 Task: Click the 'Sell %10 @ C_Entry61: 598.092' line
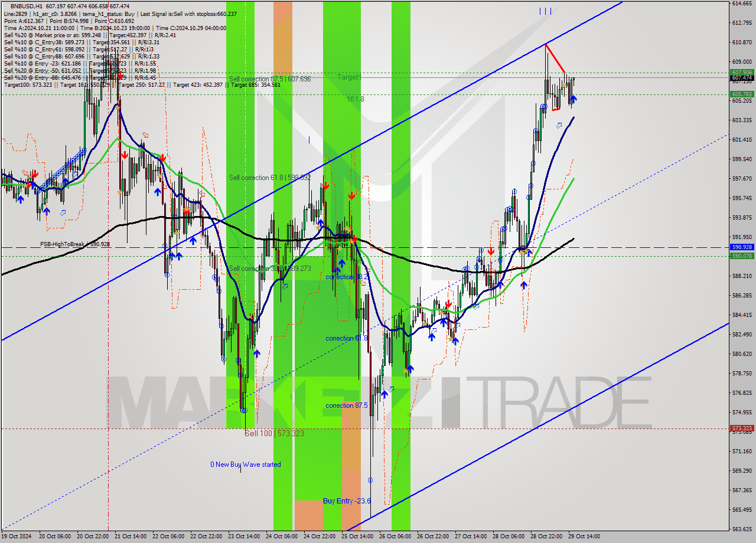(79, 49)
